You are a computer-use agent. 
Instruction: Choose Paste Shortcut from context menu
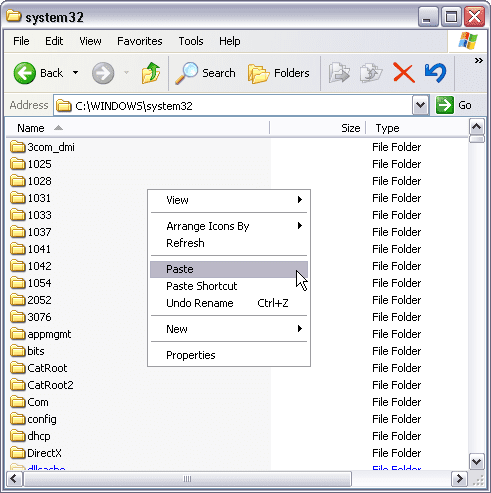(x=229, y=286)
